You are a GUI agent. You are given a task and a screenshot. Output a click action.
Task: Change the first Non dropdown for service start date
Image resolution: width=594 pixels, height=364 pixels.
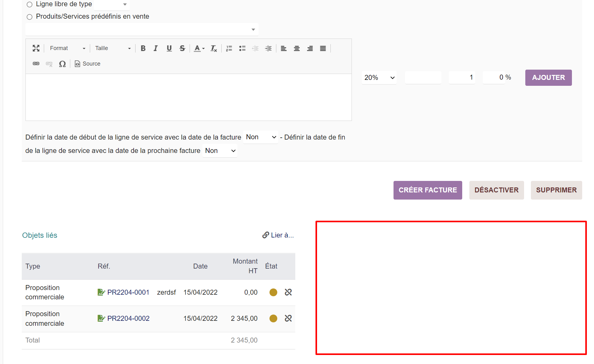[x=260, y=137]
